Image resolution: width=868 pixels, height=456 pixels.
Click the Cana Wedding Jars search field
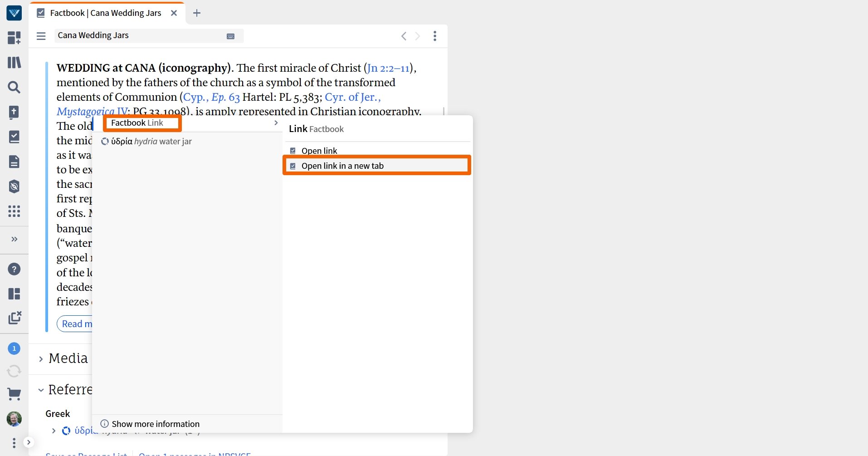(149, 36)
